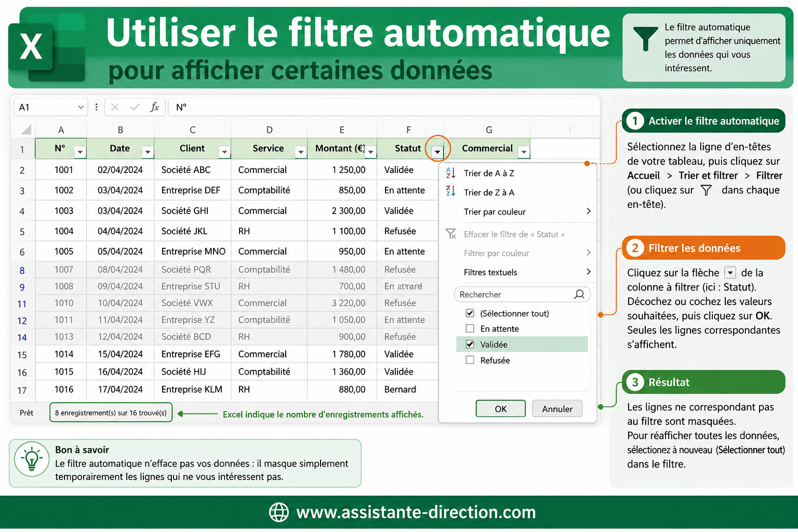
Task: Click the A-to-Z sort icon
Action: 450,173
